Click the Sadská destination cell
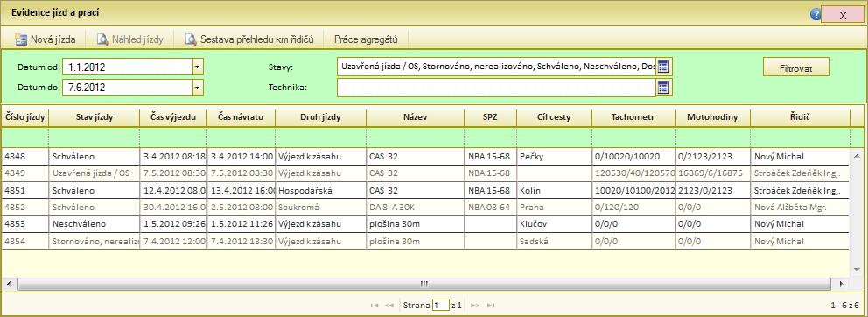The width and height of the screenshot is (868, 317). [554, 241]
